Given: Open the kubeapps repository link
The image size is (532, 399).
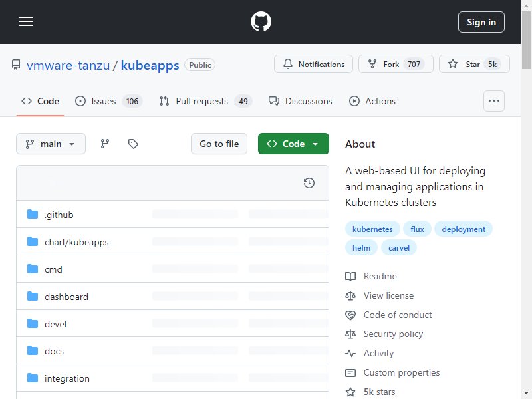Looking at the screenshot, I should click(150, 65).
